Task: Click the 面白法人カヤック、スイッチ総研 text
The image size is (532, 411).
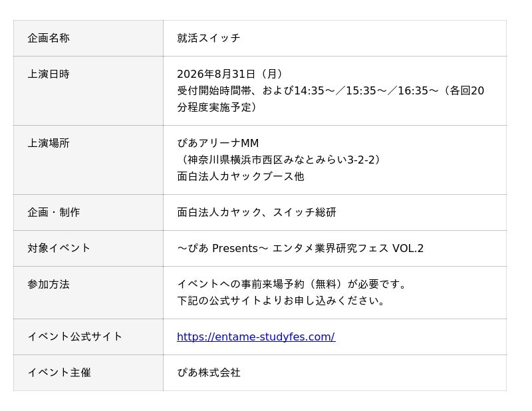Action: [257, 212]
